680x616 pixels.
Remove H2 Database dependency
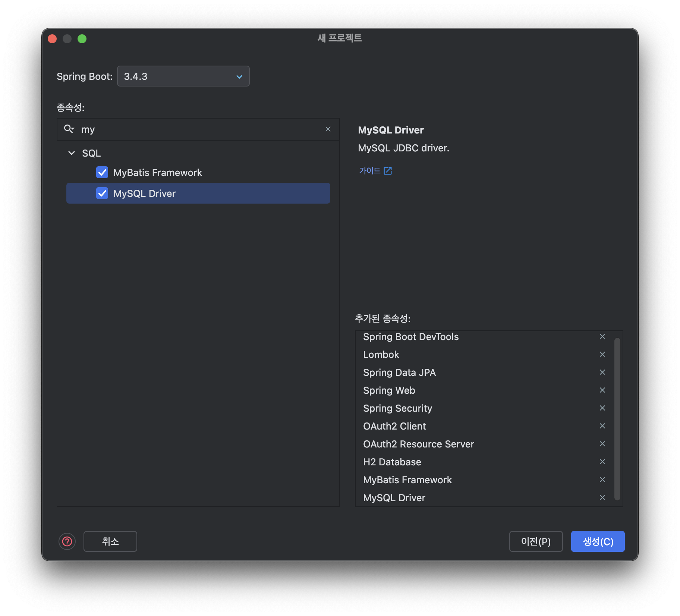click(602, 462)
